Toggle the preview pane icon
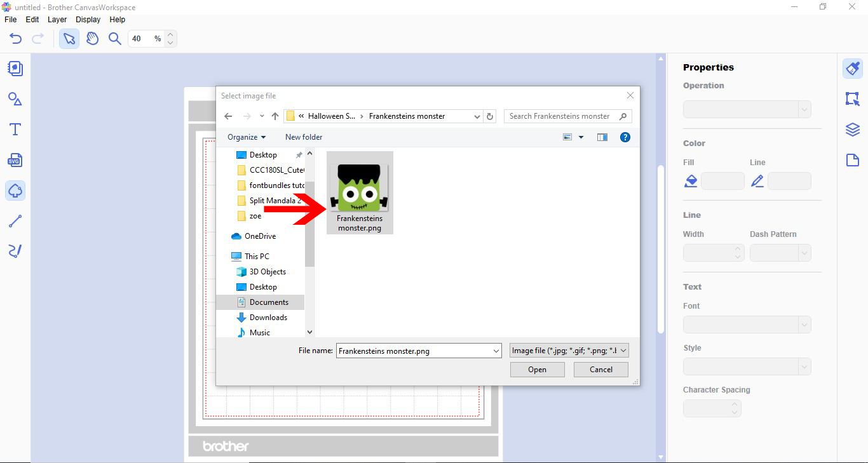 pyautogui.click(x=602, y=137)
